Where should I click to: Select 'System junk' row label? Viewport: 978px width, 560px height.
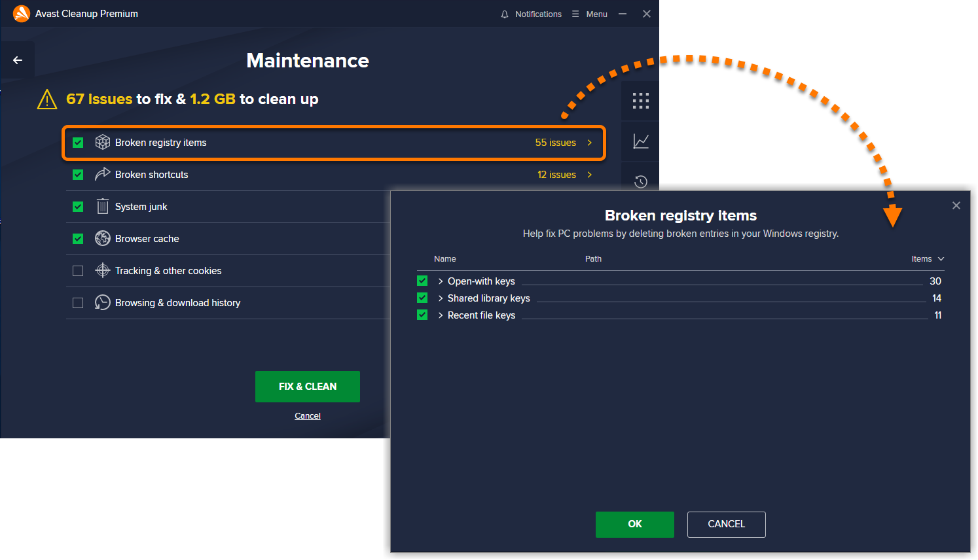(141, 207)
